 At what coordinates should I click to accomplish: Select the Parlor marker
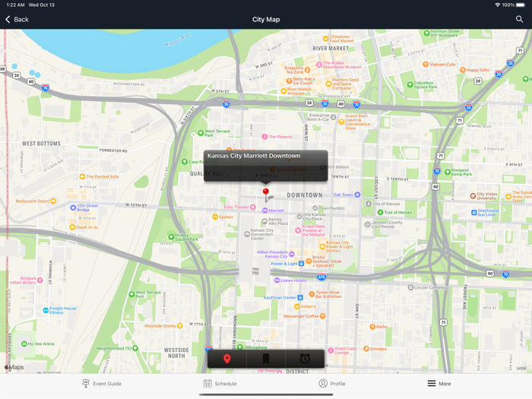click(x=372, y=327)
